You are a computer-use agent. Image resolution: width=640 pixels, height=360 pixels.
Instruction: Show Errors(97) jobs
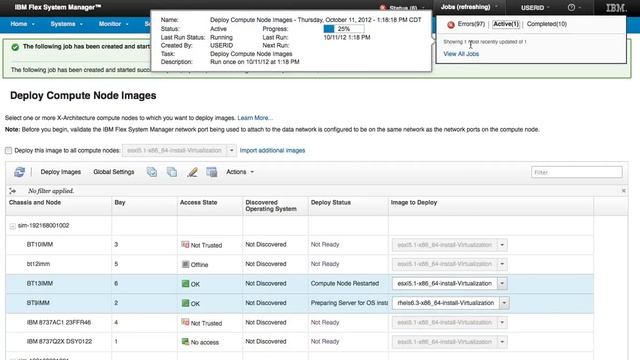[x=471, y=24]
